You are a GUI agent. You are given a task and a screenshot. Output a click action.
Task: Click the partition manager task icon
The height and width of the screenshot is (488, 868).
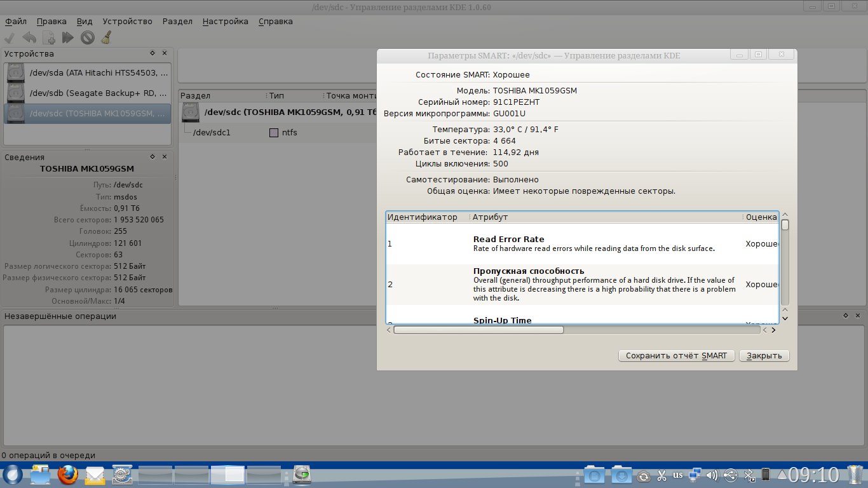pyautogui.click(x=302, y=475)
